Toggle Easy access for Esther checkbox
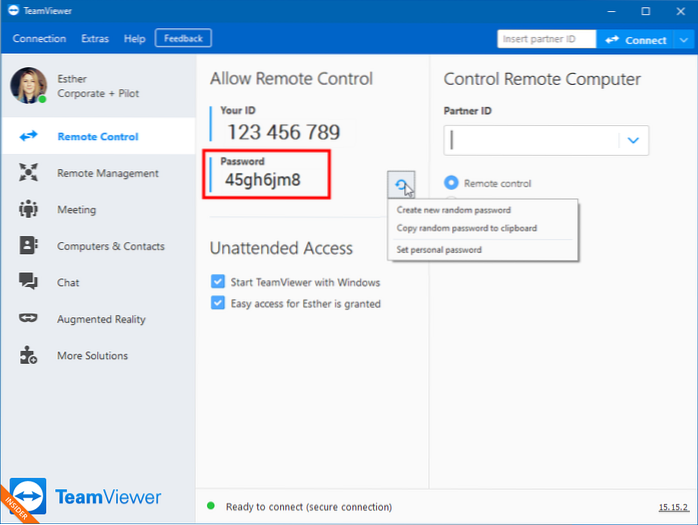The height and width of the screenshot is (525, 698). [x=217, y=303]
